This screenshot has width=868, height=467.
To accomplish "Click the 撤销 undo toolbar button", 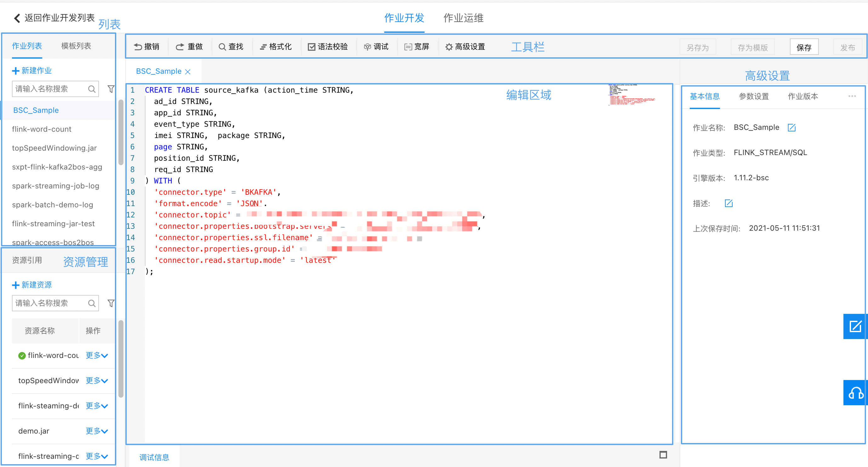I will click(146, 47).
